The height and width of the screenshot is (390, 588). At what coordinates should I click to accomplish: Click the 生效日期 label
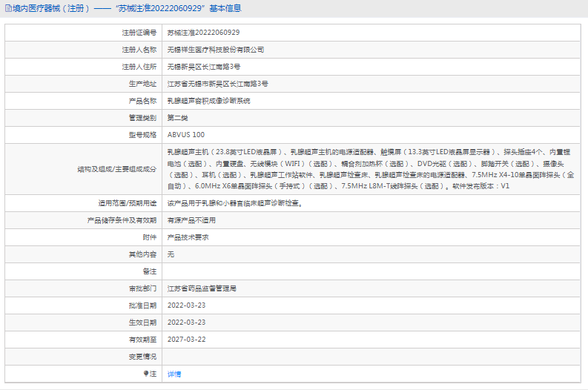tap(142, 323)
